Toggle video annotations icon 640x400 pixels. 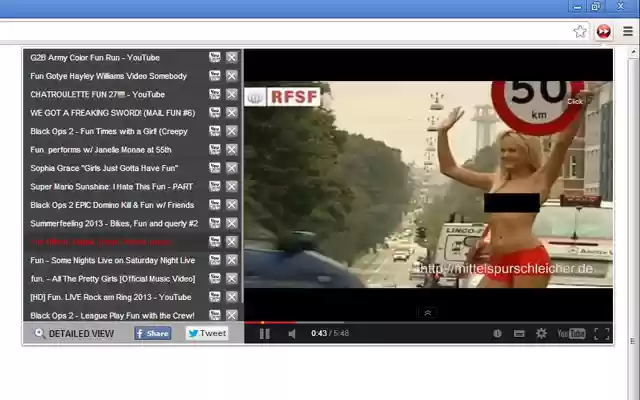pos(497,333)
